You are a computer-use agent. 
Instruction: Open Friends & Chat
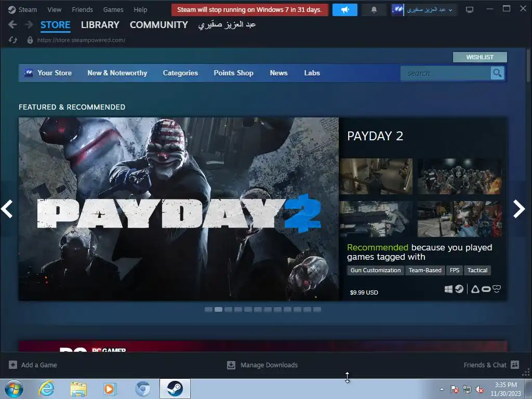(485, 365)
